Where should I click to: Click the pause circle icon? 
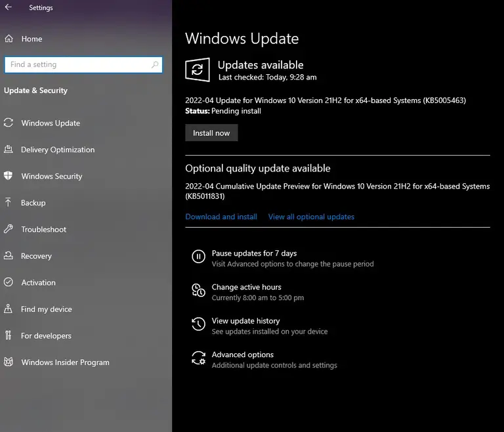tap(198, 257)
